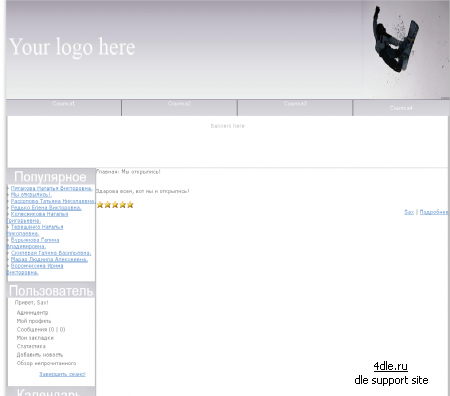Open author 'Sax' link under the post
The height and width of the screenshot is (396, 450).
[x=409, y=212]
